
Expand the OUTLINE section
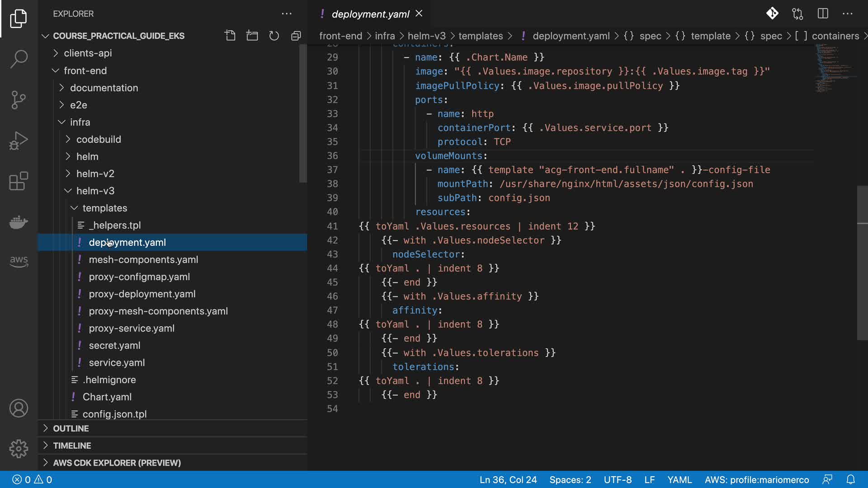71,428
